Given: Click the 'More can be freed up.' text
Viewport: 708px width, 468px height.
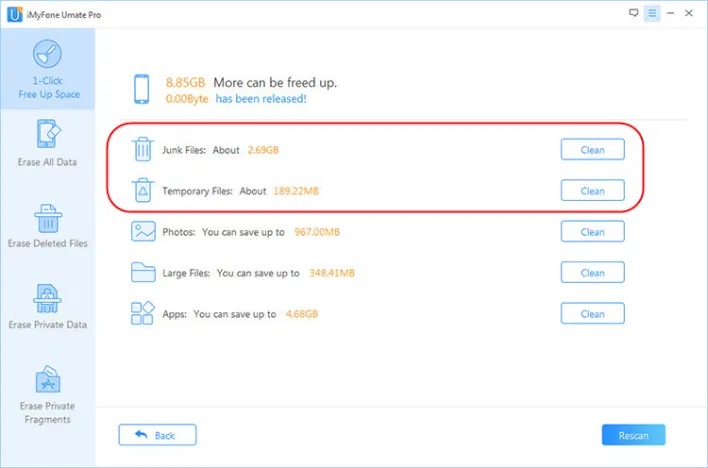Looking at the screenshot, I should point(275,83).
